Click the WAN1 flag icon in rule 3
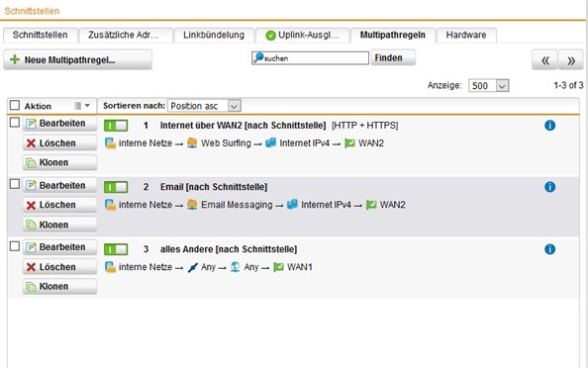Viewport: 588px width, 368px height. (x=278, y=267)
